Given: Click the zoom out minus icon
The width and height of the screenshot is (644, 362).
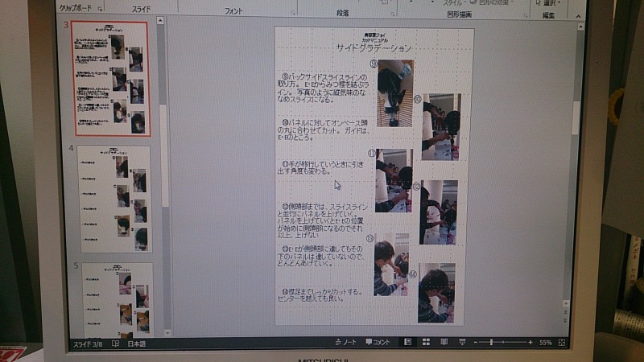Looking at the screenshot, I should coord(478,342).
